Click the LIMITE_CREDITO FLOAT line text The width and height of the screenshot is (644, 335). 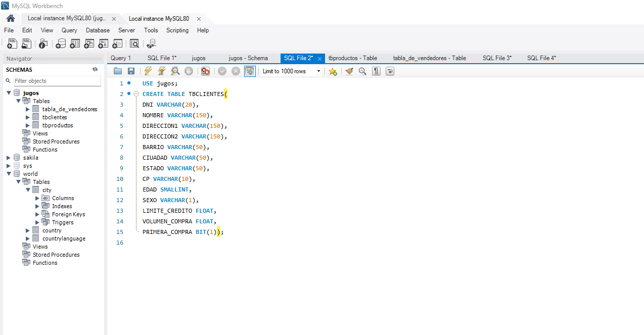click(x=179, y=211)
